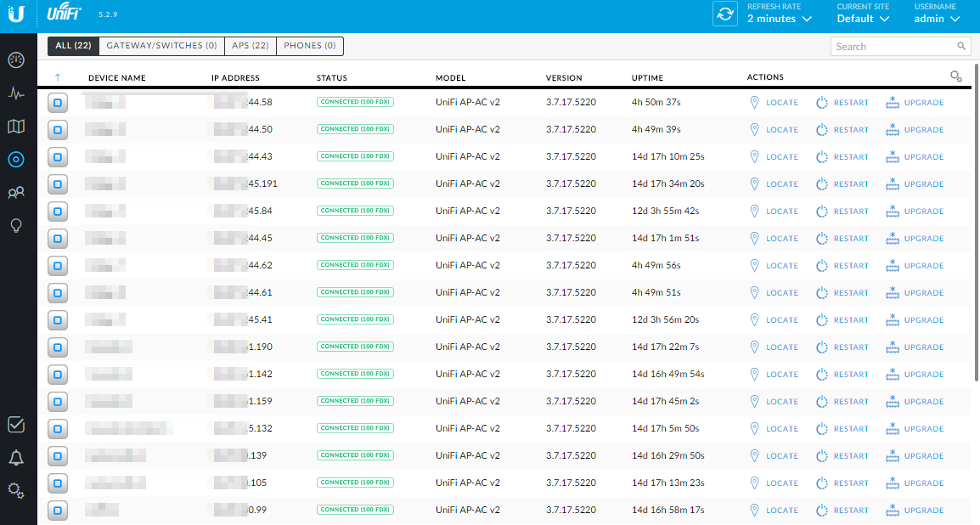Switch to the Gateway/Switches (0) tab

(161, 46)
